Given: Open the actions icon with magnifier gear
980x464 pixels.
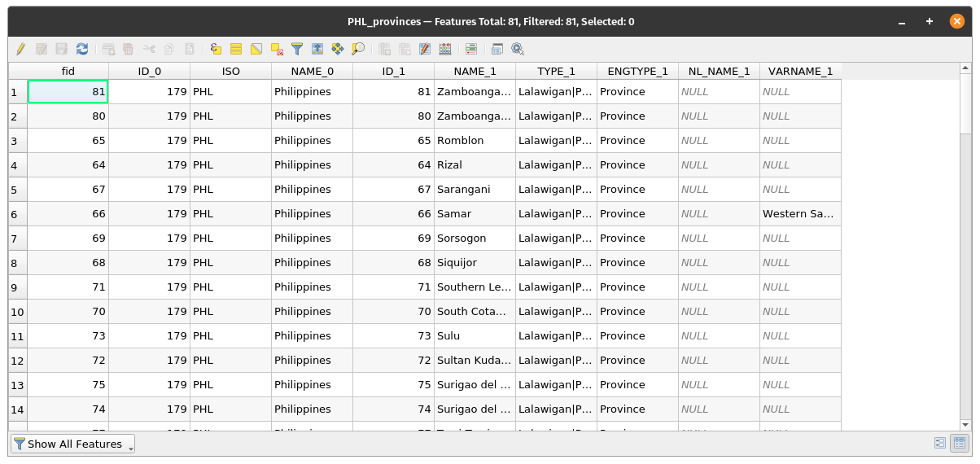Looking at the screenshot, I should pos(518,49).
